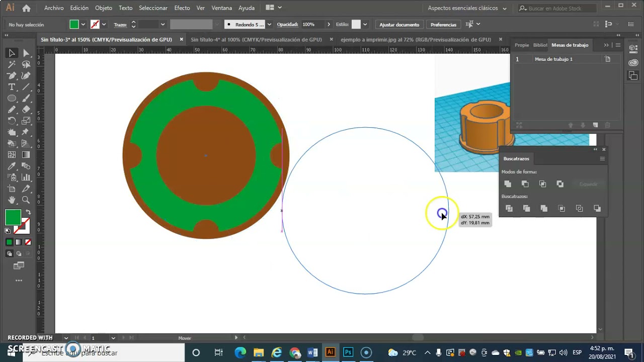Viewport: 644px width, 362px height.
Task: Select the Column Graph tool
Action: [26, 177]
